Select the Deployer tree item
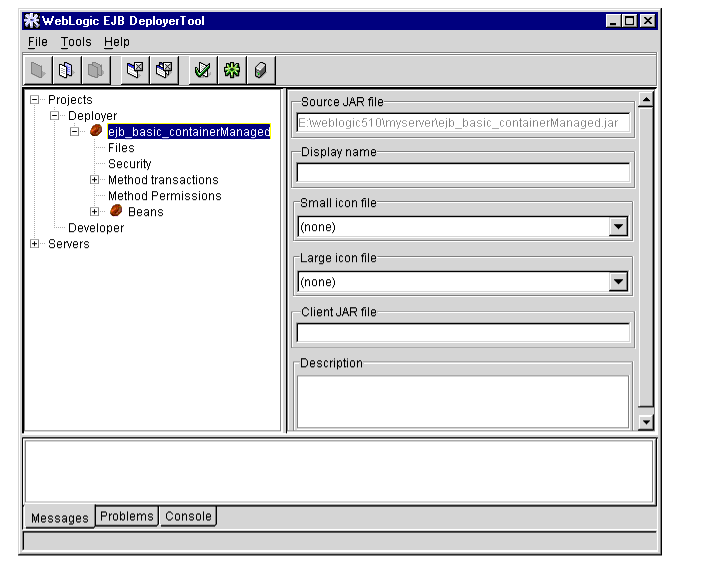Screen dimensions: 713x561 [x=92, y=115]
